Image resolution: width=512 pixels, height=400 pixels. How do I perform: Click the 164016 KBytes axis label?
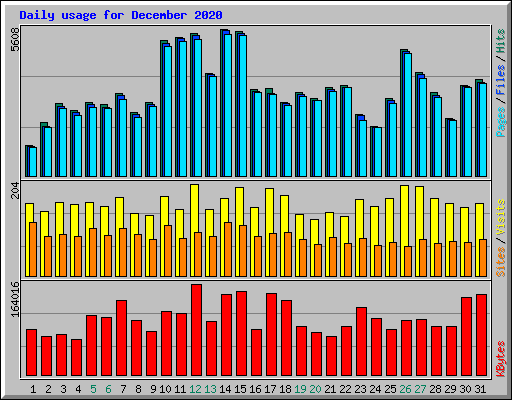point(15,299)
